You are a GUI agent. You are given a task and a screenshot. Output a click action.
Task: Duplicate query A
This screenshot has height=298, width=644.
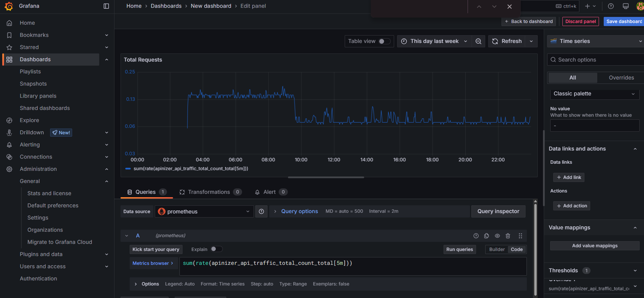pos(487,236)
